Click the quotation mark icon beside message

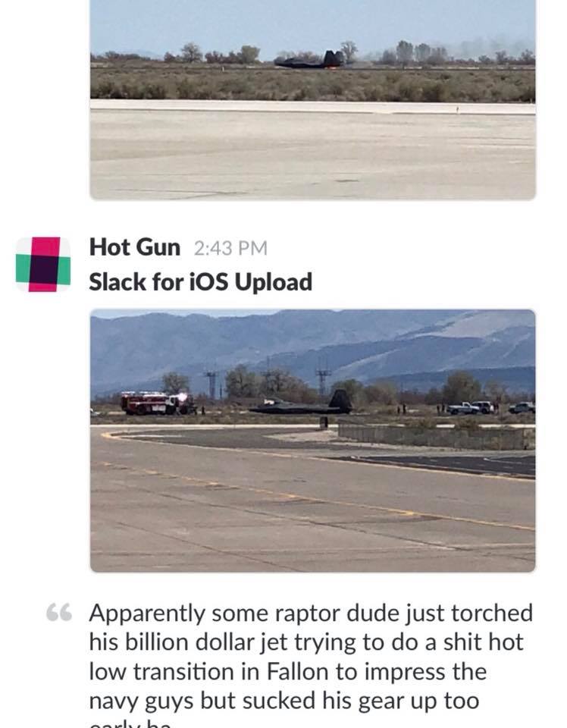(x=59, y=613)
